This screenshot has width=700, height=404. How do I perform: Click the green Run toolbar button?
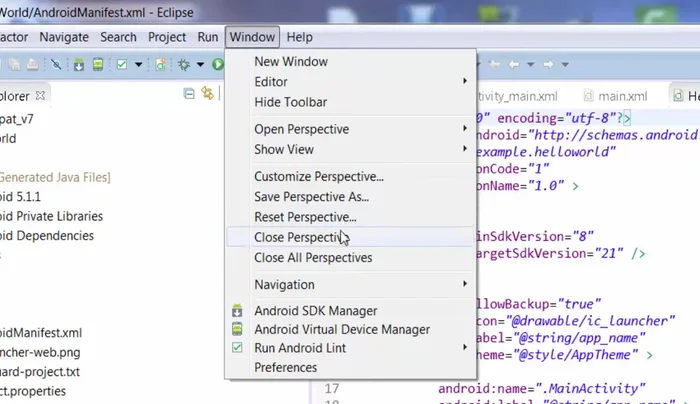218,65
